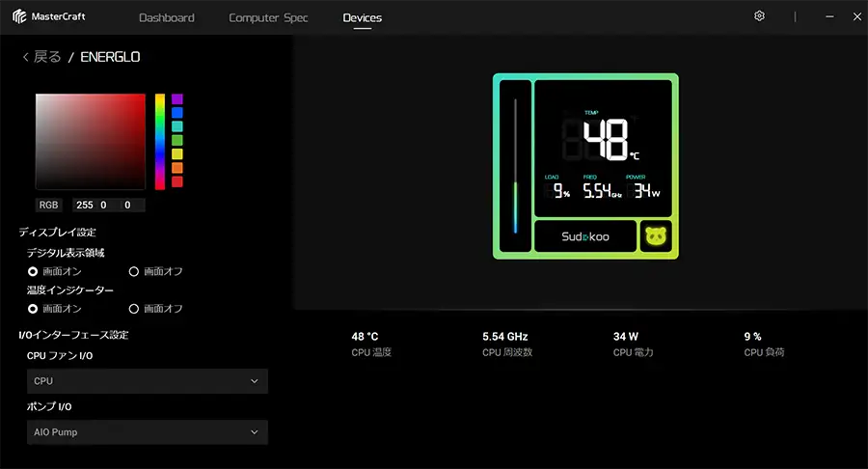868x469 pixels.
Task: Open the Computer Spec tab
Action: point(268,17)
